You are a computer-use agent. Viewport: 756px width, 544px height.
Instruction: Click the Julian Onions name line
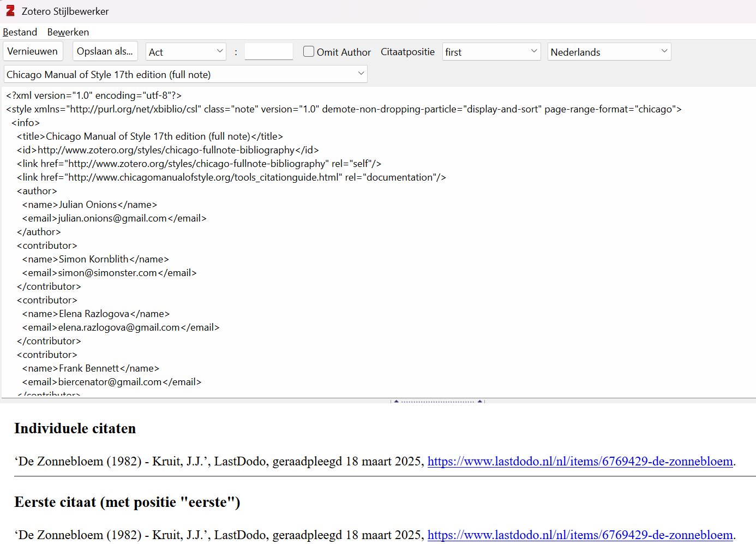click(x=90, y=205)
